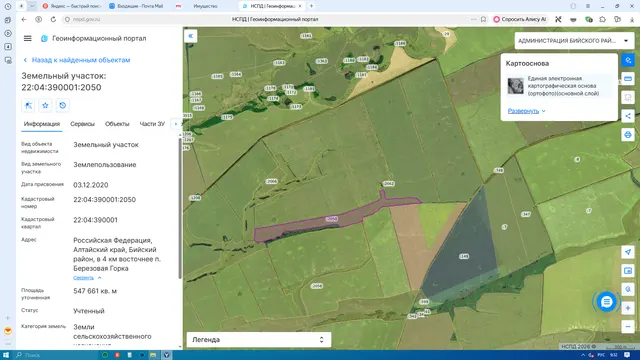
Task: Collapse the side panel with the double-arrow button
Action: coord(191,36)
